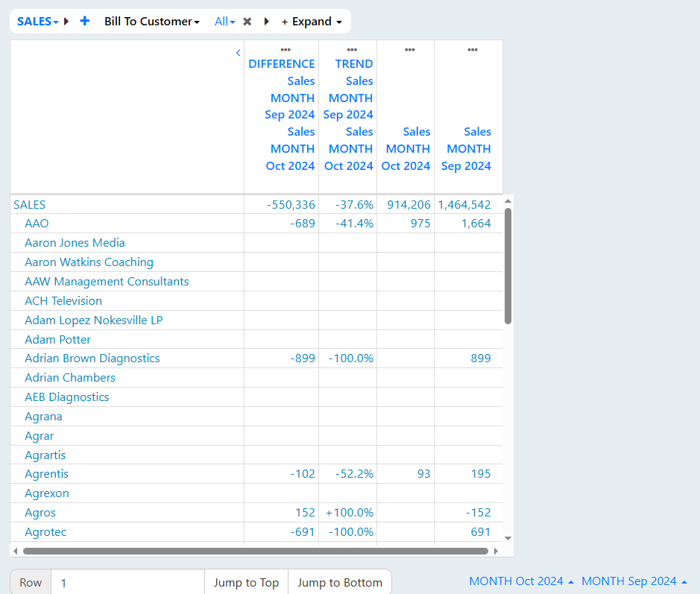Click the Adrian Brown Diagnostics customer link
This screenshot has width=700, height=594.
click(x=92, y=358)
